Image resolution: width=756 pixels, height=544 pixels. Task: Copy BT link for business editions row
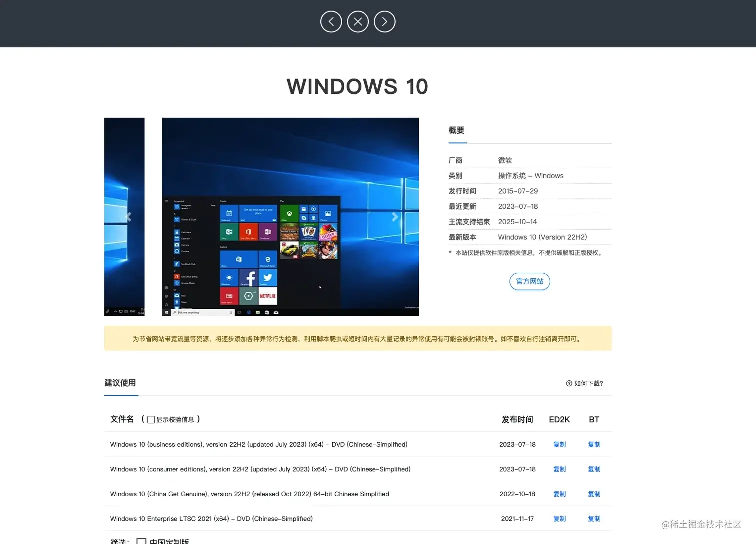(x=594, y=444)
